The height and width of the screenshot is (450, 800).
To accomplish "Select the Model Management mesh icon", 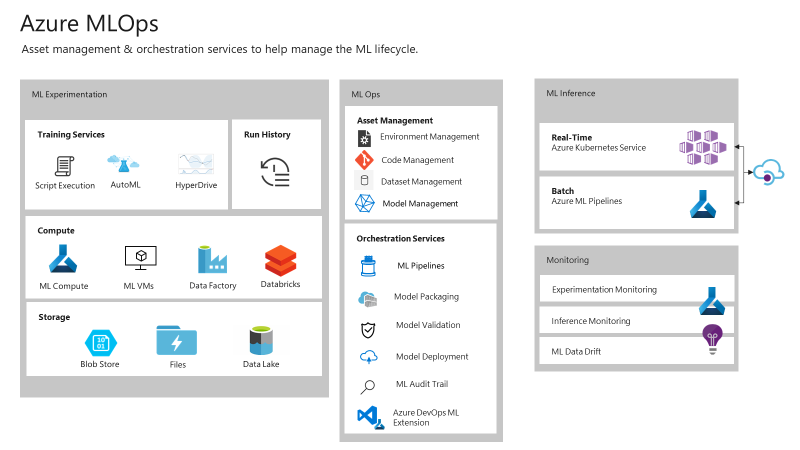I will point(365,203).
